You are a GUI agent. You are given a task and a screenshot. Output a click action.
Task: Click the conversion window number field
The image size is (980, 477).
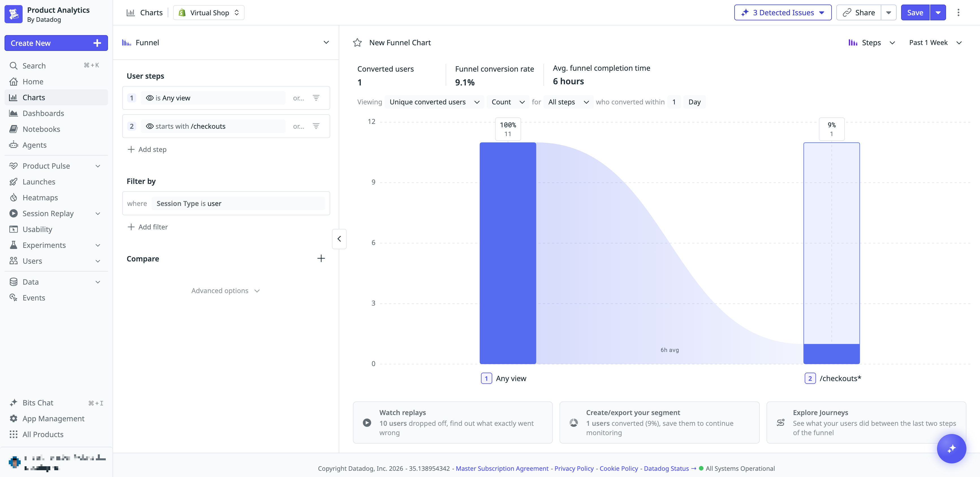click(674, 102)
